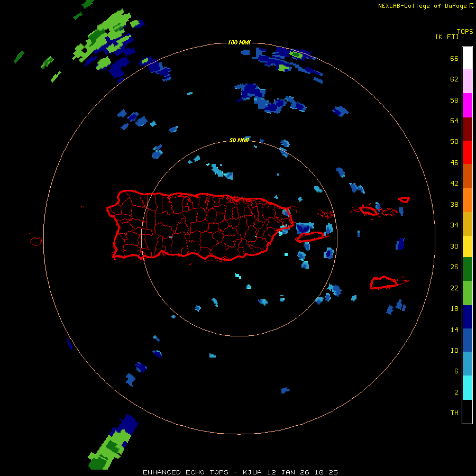Select the 50 legend value
Image resolution: width=476 pixels, height=476 pixels.
454,142
